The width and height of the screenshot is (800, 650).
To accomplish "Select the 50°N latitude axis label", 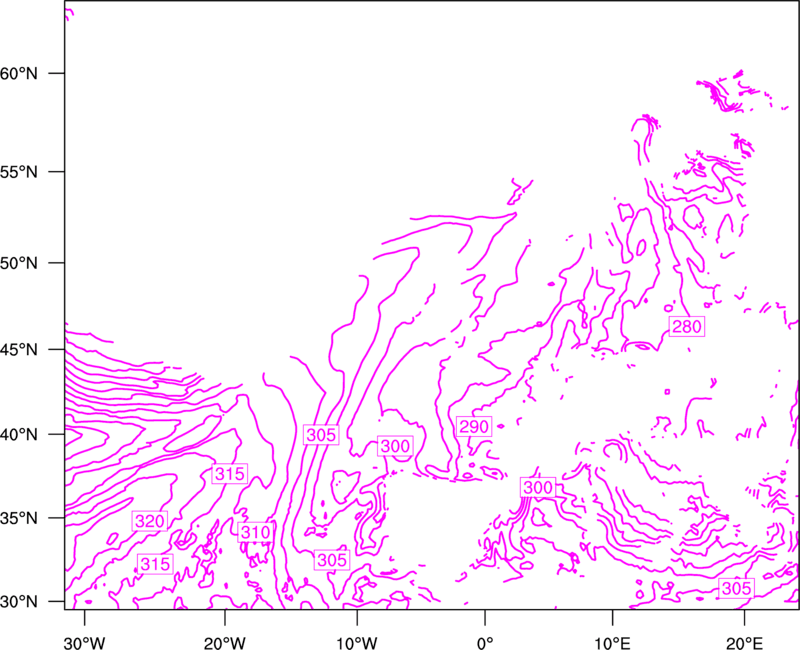I will coord(19,263).
